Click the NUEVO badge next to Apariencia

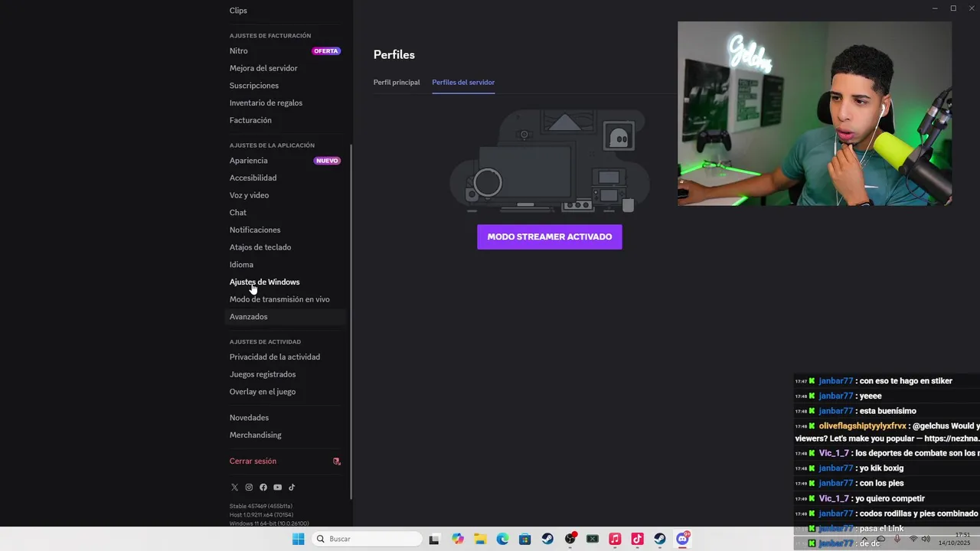[327, 161]
